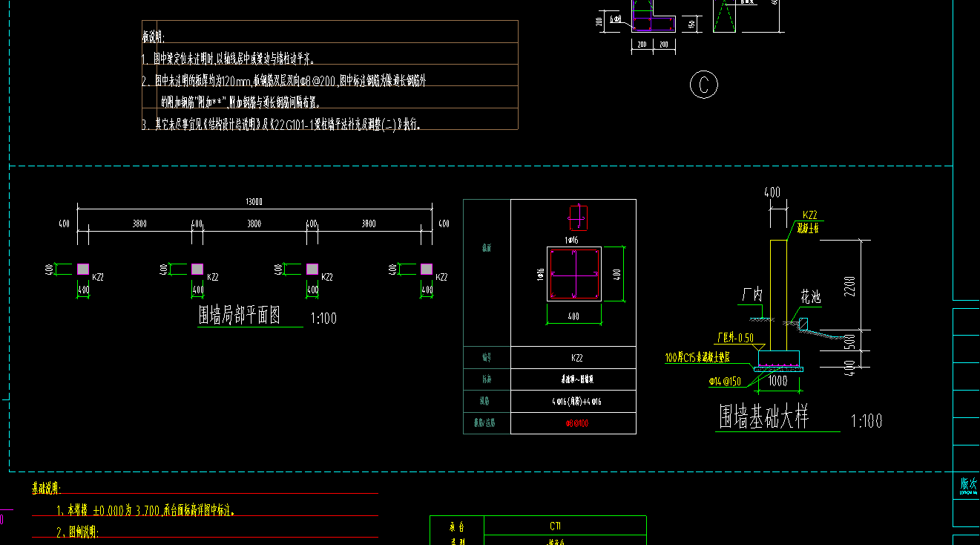Click the cyan footing rectangle in 围墙基础大样
This screenshot has width=980, height=545.
pyautogui.click(x=778, y=358)
